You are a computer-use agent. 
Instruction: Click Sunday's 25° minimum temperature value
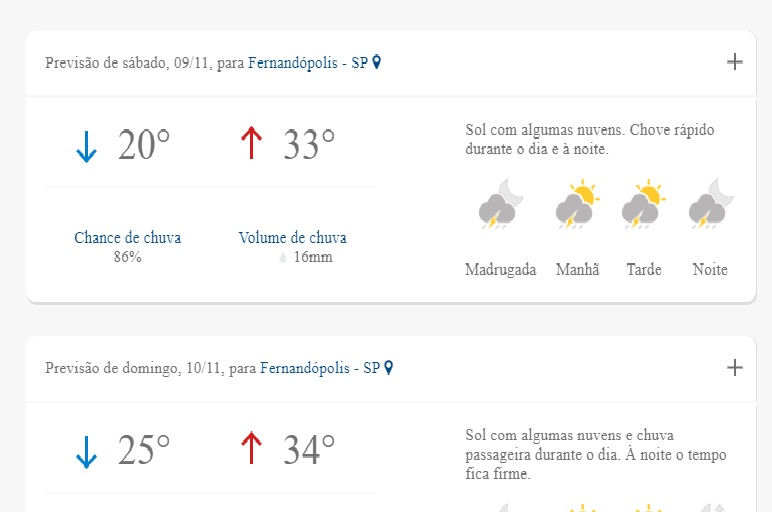pyautogui.click(x=144, y=451)
